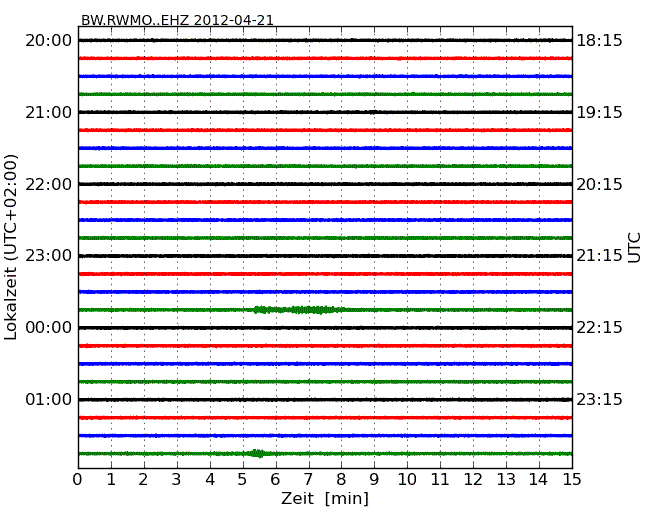Click the 22:00 local time label
The image size is (650, 520).
[49, 184]
